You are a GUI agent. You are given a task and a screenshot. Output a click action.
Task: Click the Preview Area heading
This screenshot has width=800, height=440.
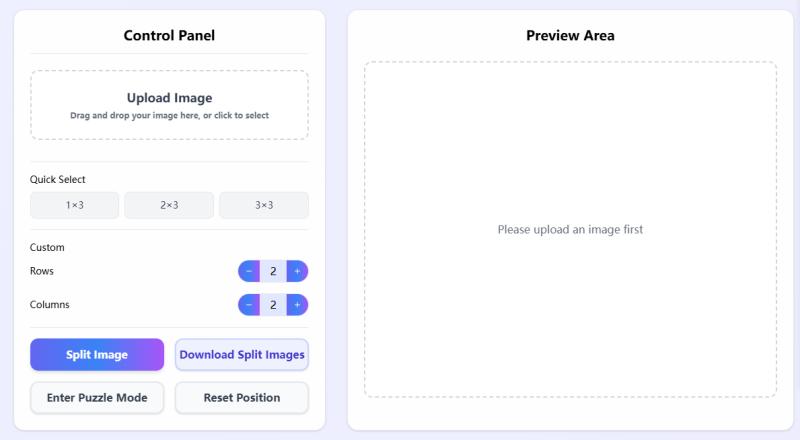pyautogui.click(x=570, y=36)
